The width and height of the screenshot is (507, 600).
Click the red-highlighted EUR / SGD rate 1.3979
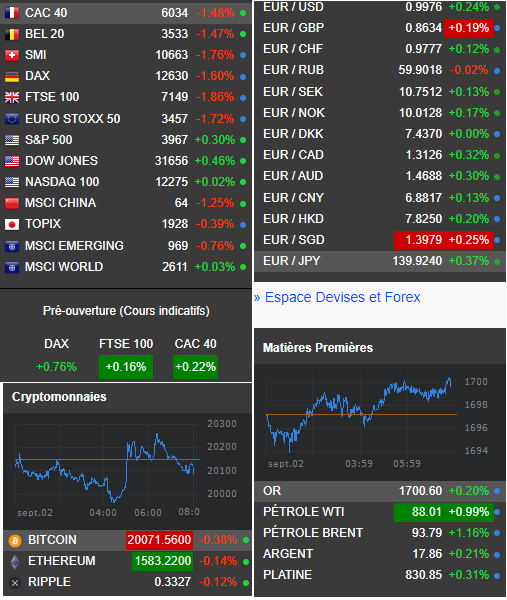pyautogui.click(x=424, y=240)
